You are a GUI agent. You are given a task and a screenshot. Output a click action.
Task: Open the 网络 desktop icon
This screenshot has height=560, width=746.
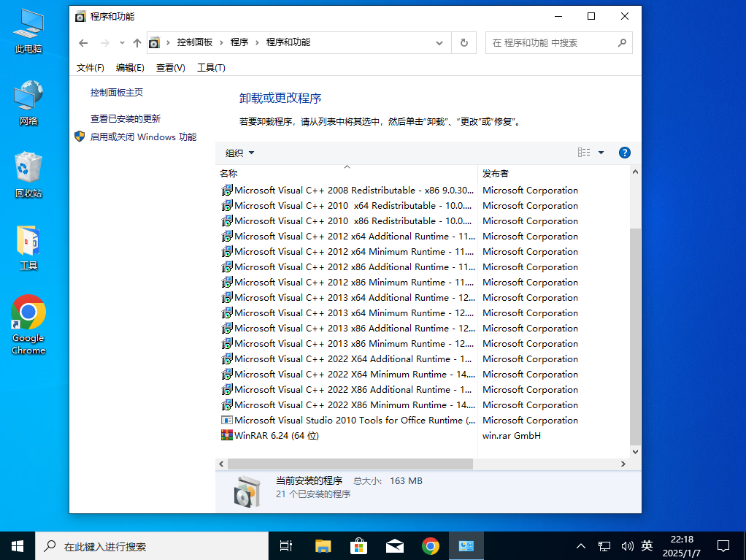(x=28, y=99)
